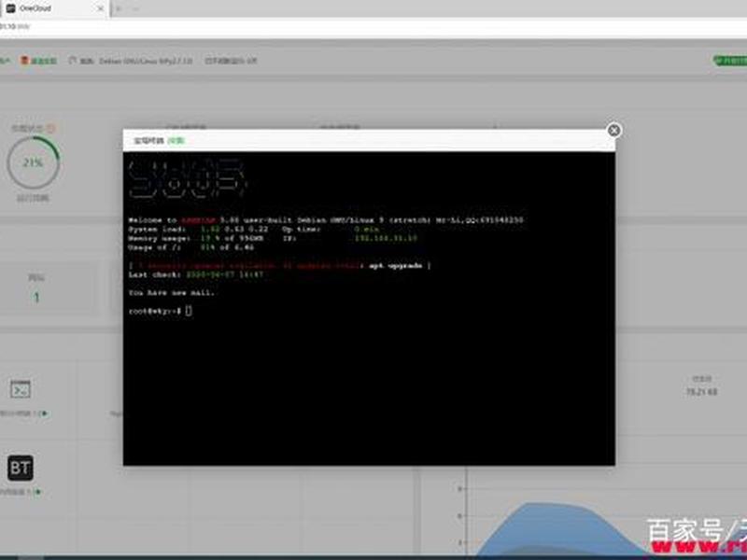Click the orange help icon above the load gauge
This screenshot has height=560, width=747.
point(51,128)
